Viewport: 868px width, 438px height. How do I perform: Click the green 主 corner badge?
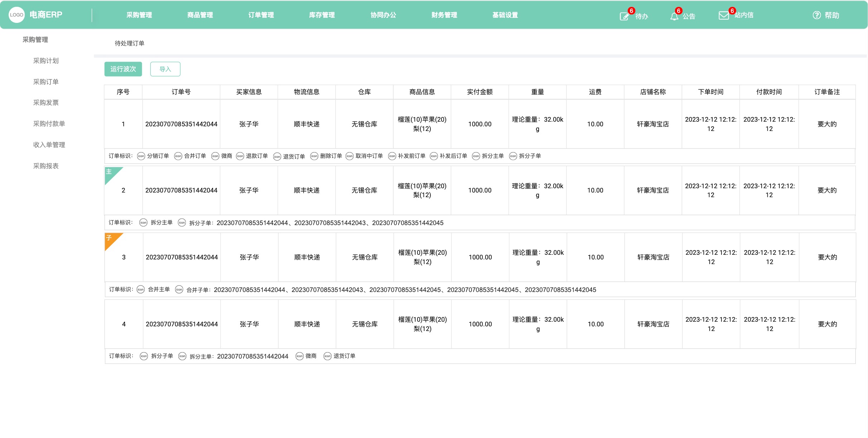click(110, 173)
